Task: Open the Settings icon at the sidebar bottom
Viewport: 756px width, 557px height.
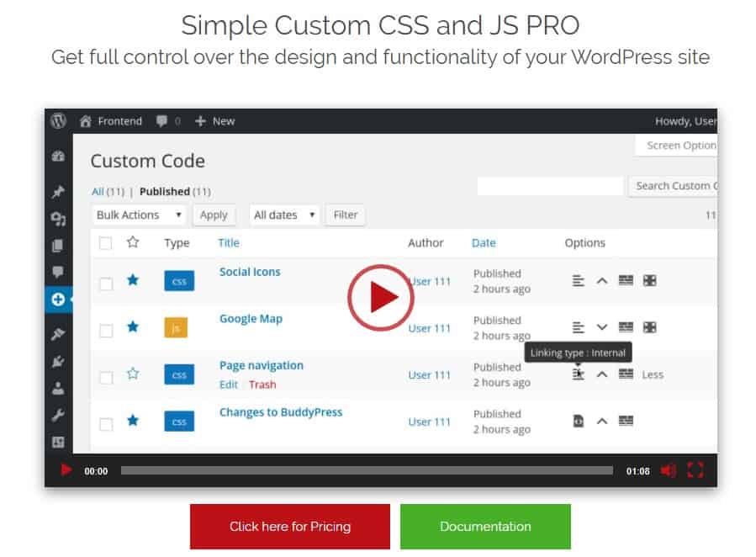Action: point(58,442)
